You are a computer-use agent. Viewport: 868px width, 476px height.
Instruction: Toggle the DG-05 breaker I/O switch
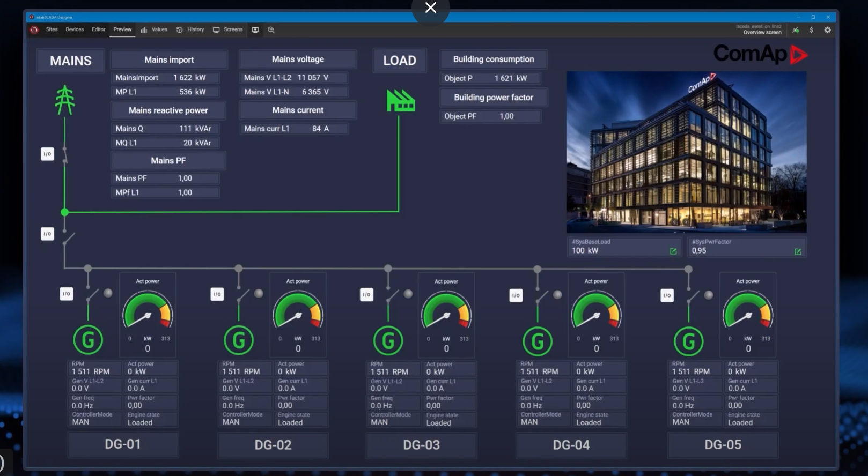pyautogui.click(x=667, y=295)
